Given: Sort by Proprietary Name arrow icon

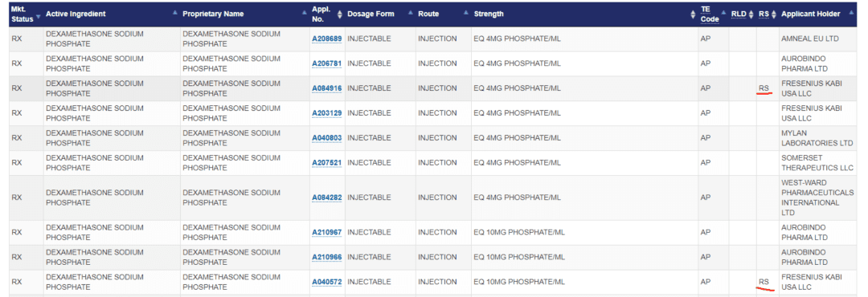Looking at the screenshot, I should click(x=305, y=12).
